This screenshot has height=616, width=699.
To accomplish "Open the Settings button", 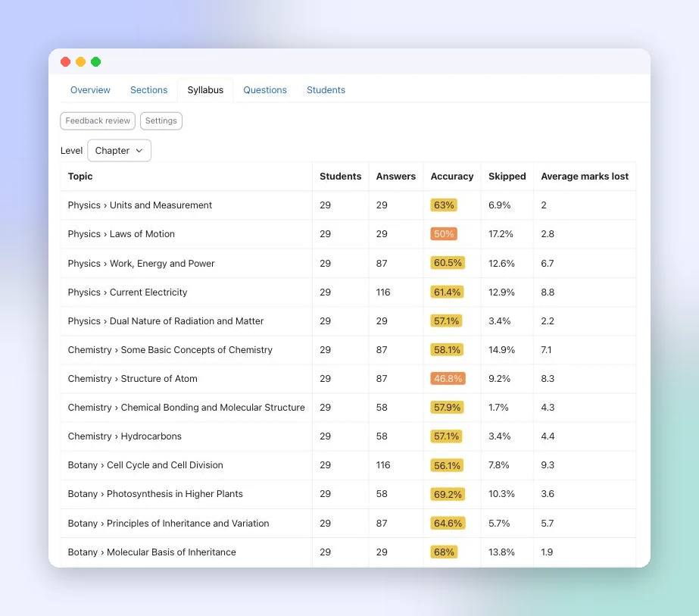I will (161, 121).
